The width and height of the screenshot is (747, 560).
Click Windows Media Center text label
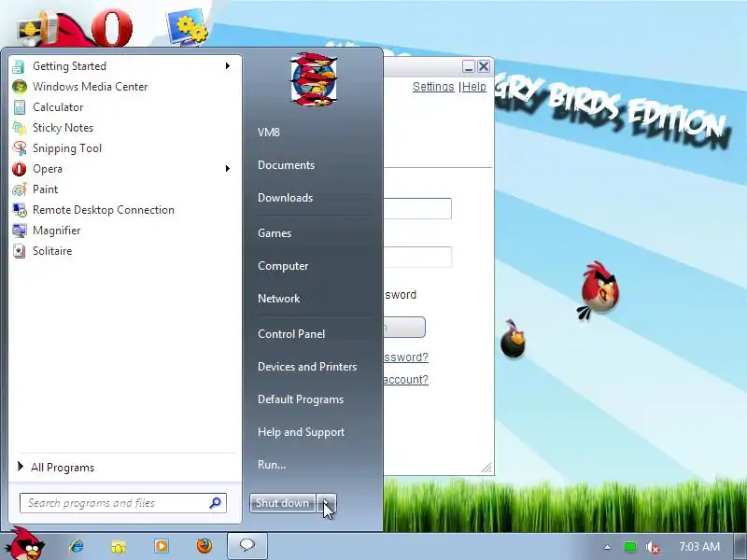[90, 87]
